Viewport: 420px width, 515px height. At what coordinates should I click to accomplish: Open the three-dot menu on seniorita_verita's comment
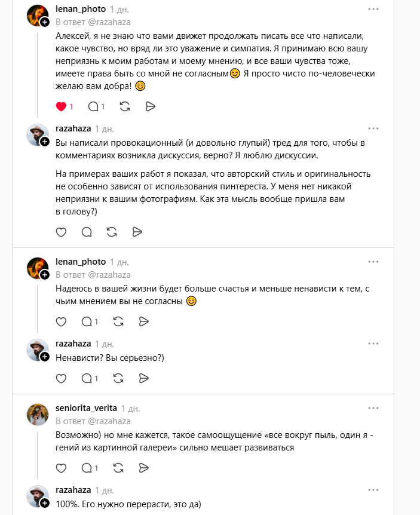coord(375,407)
